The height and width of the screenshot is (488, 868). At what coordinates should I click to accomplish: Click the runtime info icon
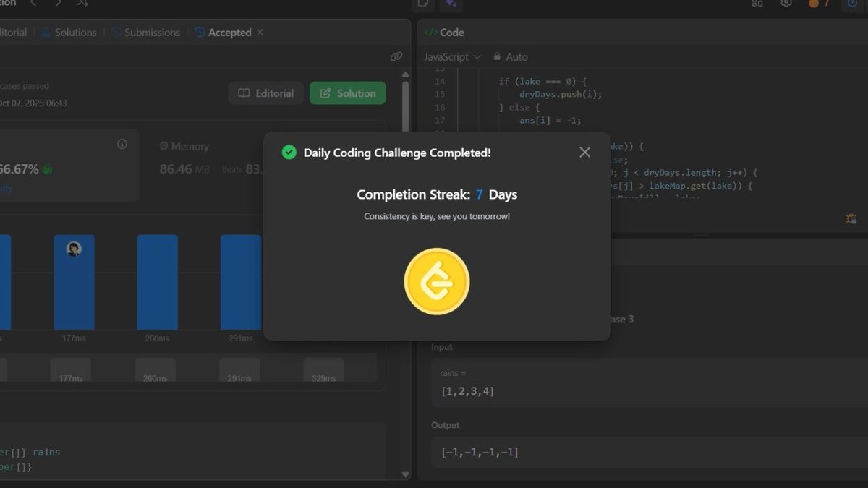click(x=122, y=145)
